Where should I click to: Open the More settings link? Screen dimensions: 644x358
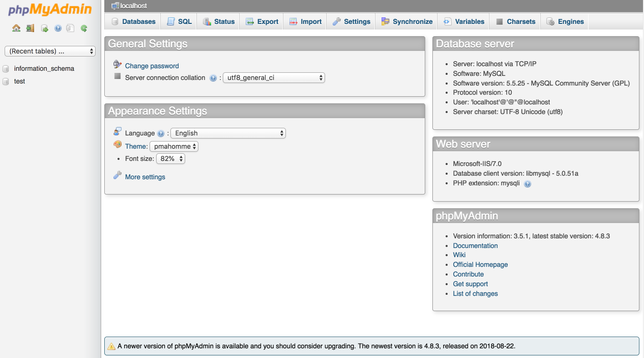[145, 177]
